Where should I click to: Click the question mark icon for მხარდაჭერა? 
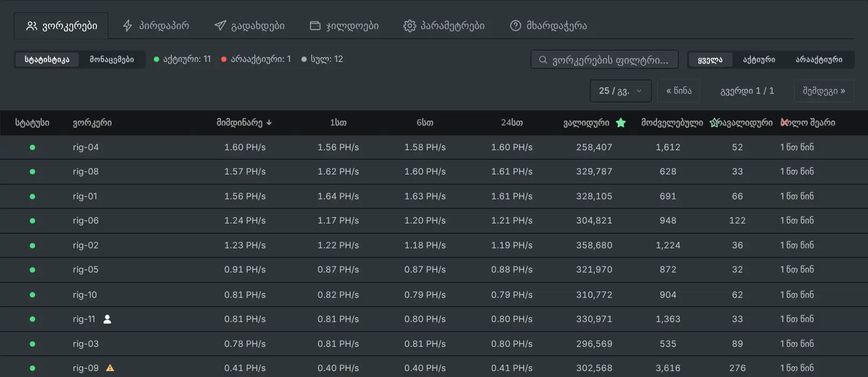click(515, 25)
